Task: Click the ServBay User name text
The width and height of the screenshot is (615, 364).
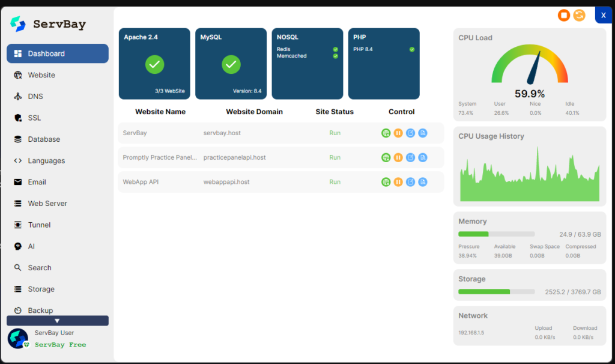Action: point(54,333)
